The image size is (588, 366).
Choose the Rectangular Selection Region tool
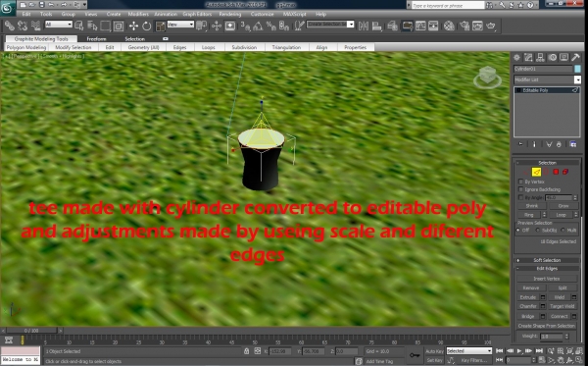click(106, 26)
